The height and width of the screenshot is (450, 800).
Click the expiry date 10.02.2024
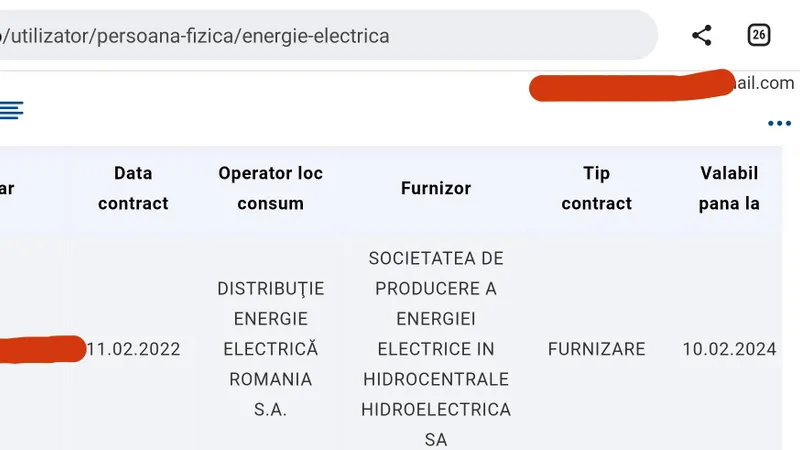click(x=729, y=349)
